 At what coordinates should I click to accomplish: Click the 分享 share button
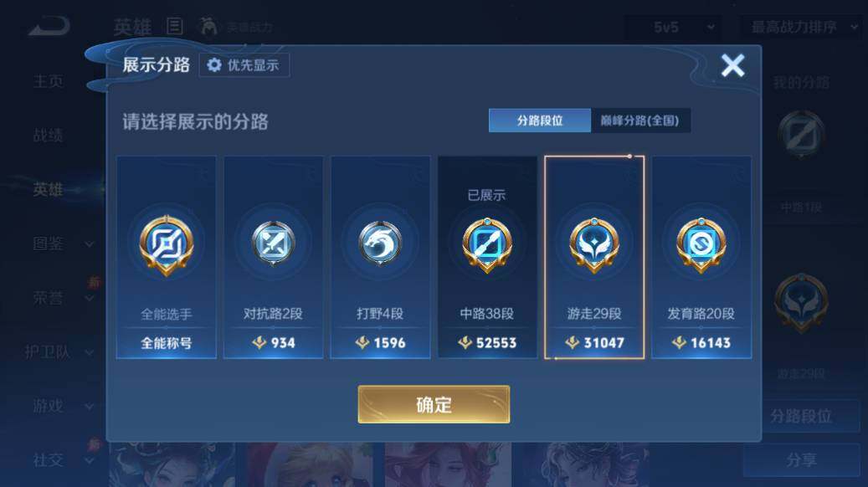[x=801, y=460]
